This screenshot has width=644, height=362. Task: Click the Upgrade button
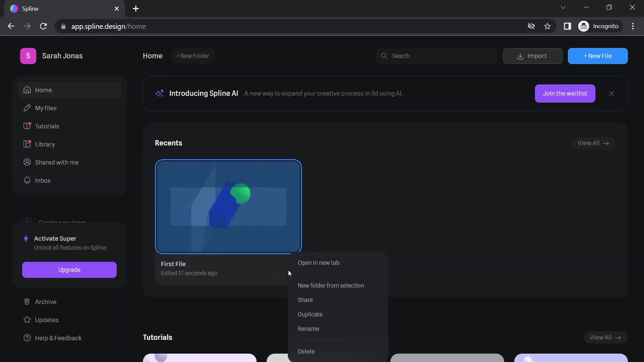[x=69, y=269]
